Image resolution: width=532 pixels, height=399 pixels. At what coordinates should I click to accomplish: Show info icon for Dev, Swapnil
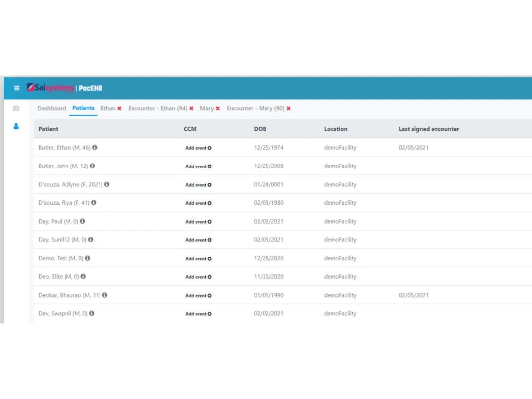point(92,313)
